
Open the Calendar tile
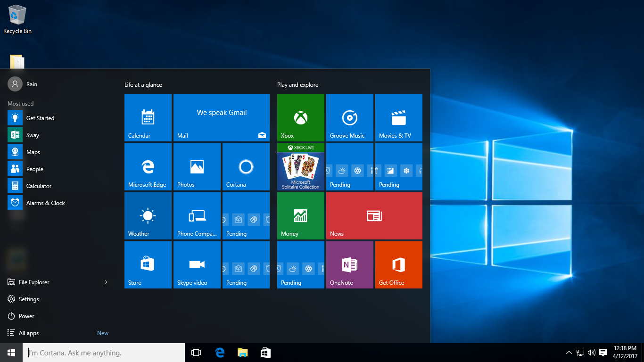click(x=148, y=118)
